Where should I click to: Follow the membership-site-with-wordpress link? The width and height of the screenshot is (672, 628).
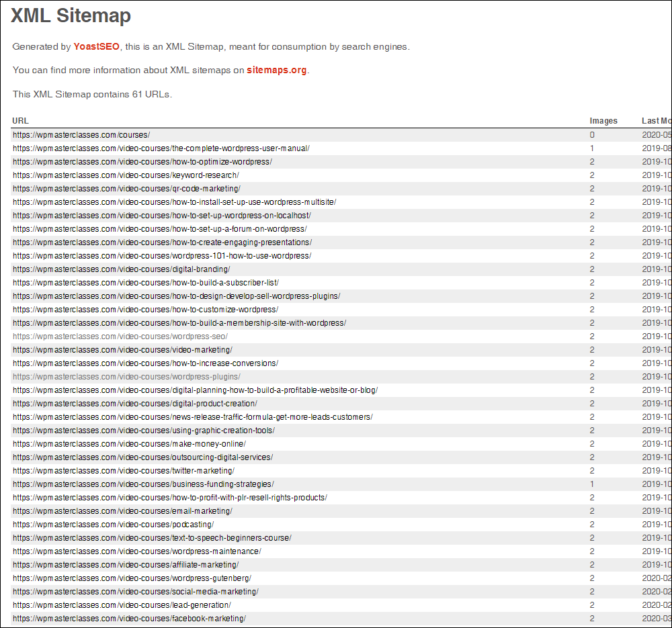click(x=179, y=323)
